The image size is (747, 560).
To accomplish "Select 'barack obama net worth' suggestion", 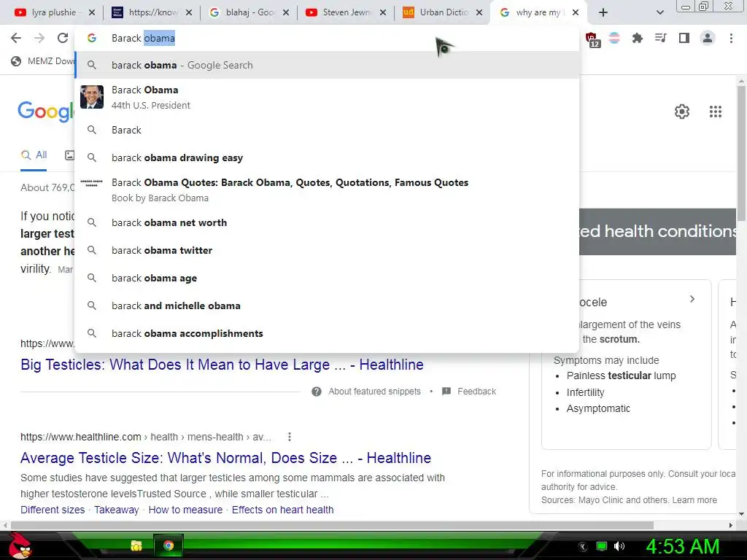I will click(x=328, y=223).
